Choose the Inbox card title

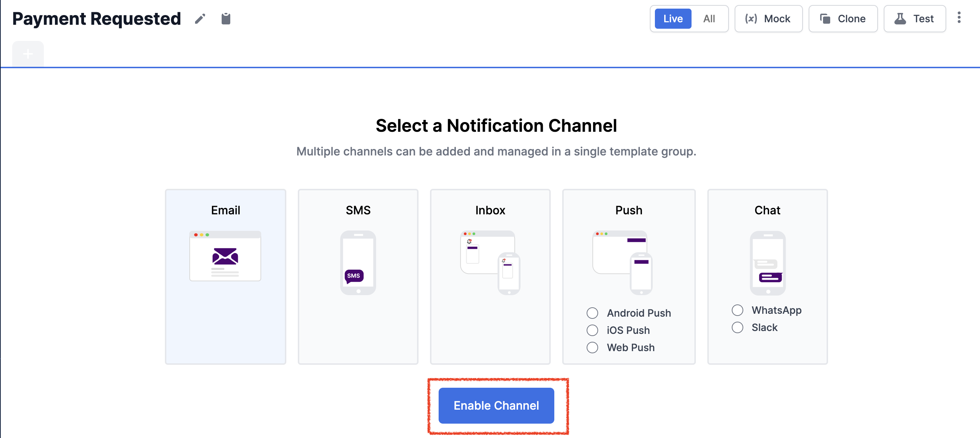[490, 210]
